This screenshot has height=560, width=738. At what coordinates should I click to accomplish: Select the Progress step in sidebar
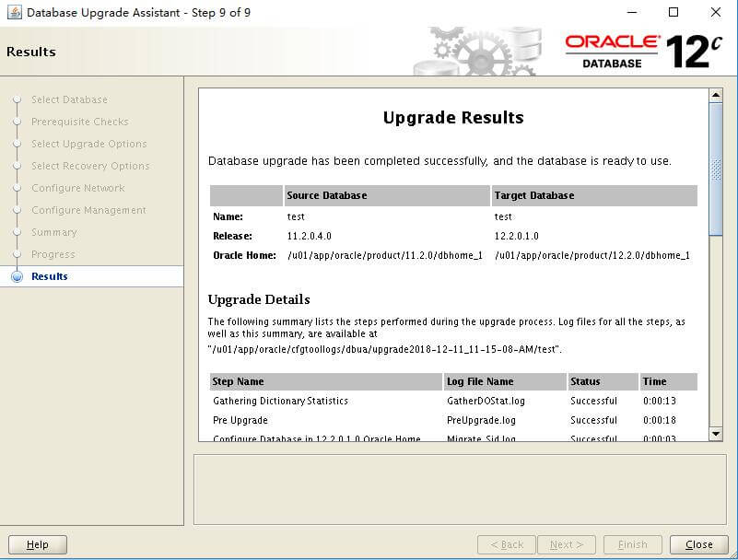(x=53, y=254)
